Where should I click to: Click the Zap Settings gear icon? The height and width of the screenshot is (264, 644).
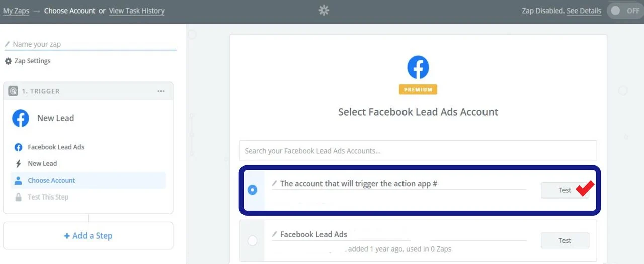8,61
